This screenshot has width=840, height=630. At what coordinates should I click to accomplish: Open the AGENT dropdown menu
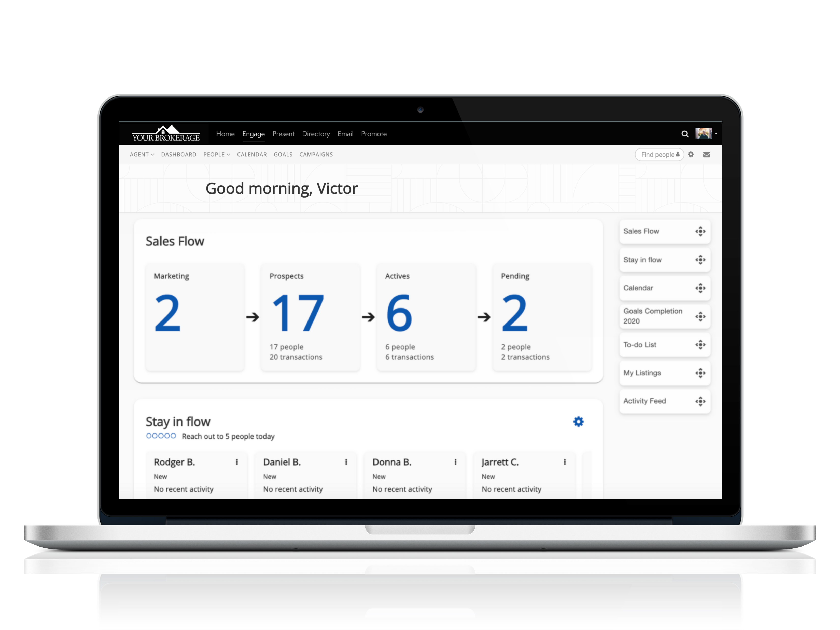[x=142, y=154]
